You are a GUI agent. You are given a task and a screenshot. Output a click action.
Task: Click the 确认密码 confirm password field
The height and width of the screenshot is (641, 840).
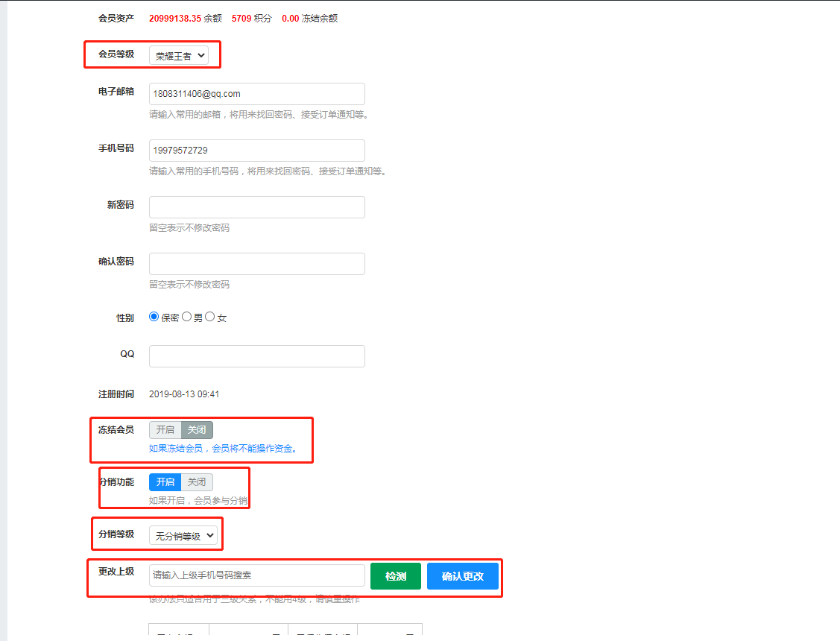point(256,264)
